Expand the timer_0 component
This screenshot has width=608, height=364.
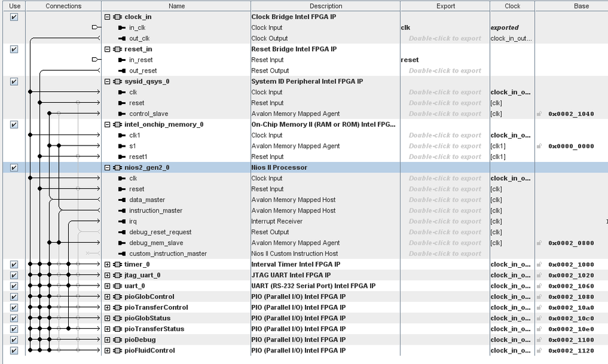[107, 264]
